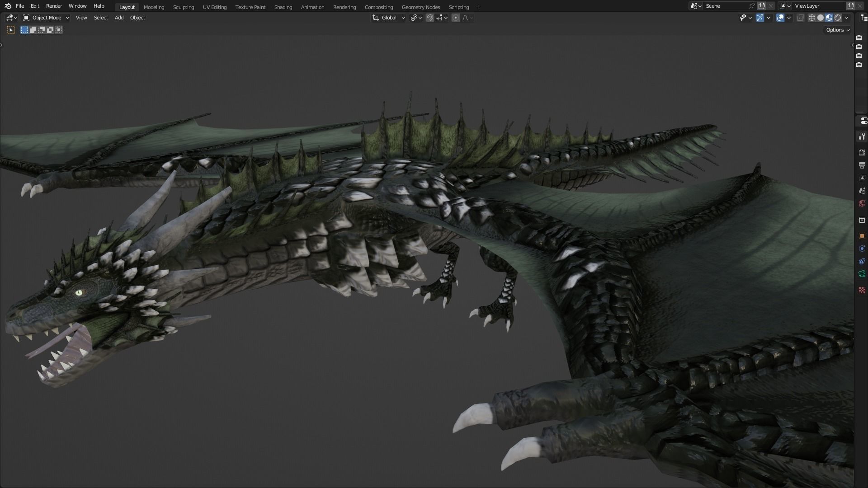
Task: Switch to the Sculpting workspace tab
Action: click(x=183, y=7)
